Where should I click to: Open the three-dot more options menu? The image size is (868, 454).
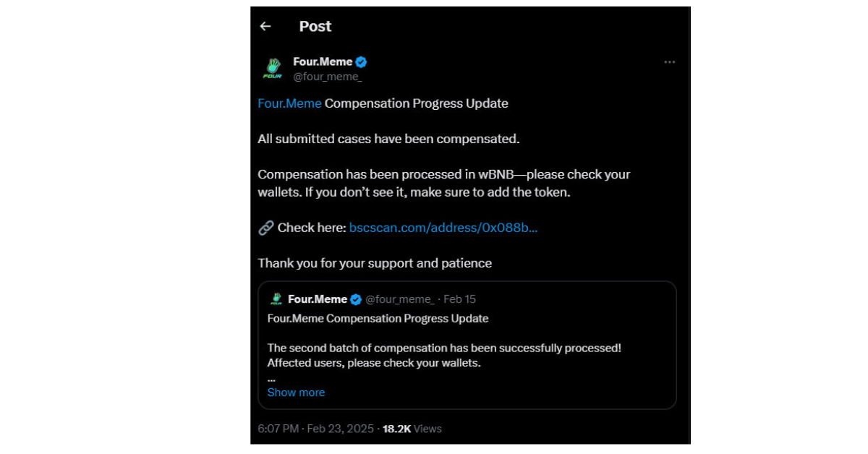669,62
